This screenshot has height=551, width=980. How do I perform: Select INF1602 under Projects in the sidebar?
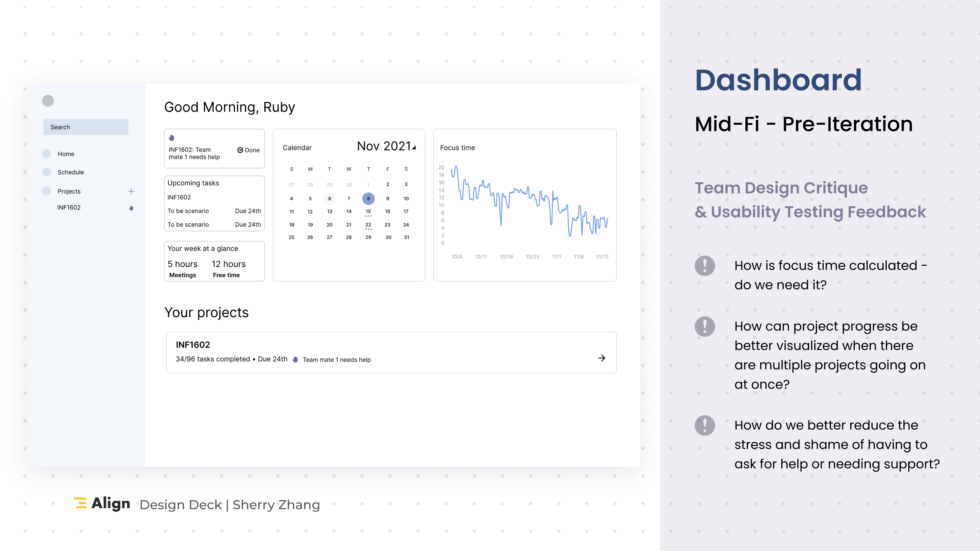[x=69, y=208]
